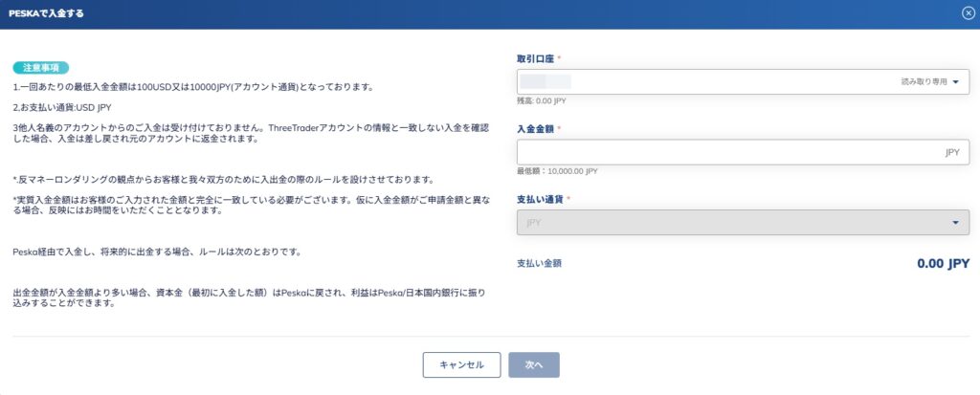Click the 取引口座 field label
Image resolution: width=980 pixels, height=395 pixels.
(x=535, y=58)
